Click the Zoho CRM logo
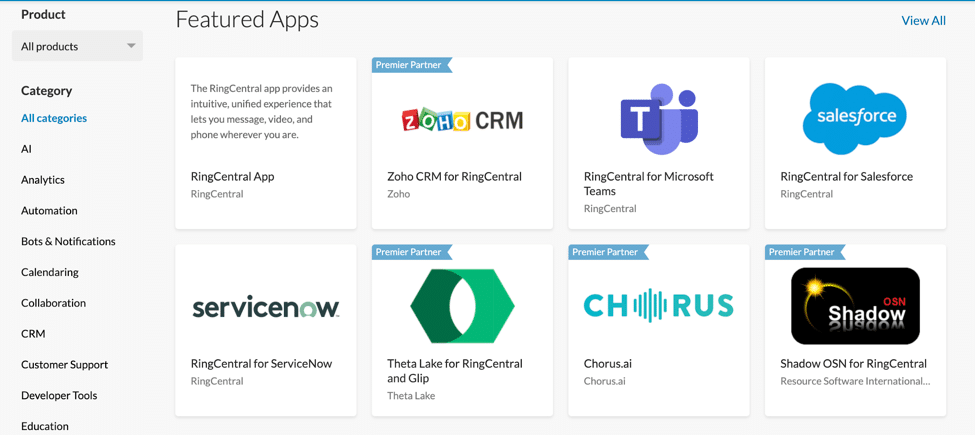Screen dimensions: 975x435 [462, 120]
